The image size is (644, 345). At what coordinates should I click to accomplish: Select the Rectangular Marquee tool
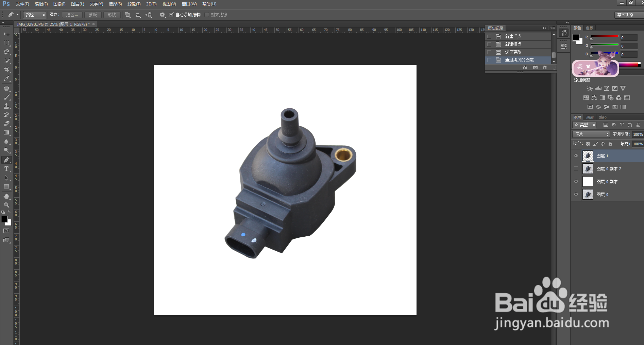pos(6,43)
